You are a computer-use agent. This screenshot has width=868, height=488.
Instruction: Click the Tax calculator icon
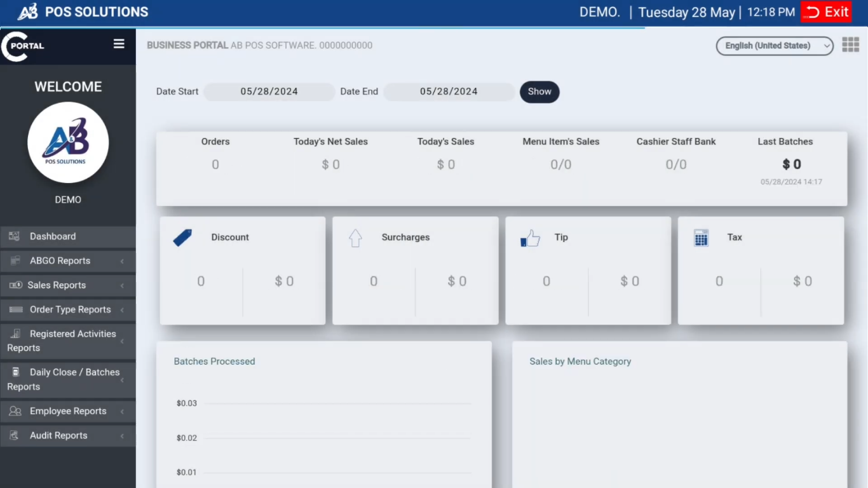(x=701, y=238)
